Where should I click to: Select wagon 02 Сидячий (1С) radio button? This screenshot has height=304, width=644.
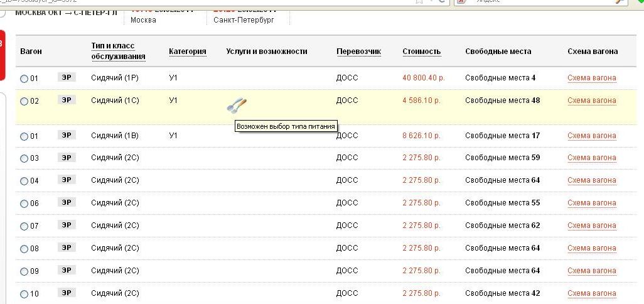point(24,101)
